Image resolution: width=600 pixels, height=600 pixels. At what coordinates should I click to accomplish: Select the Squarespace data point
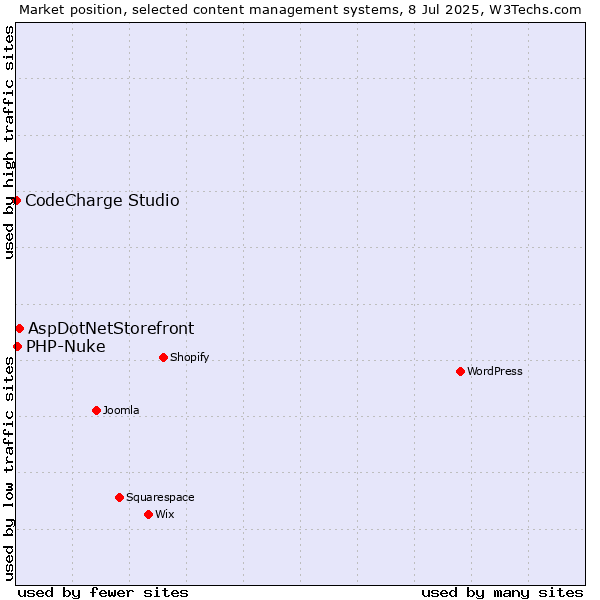[x=119, y=497]
